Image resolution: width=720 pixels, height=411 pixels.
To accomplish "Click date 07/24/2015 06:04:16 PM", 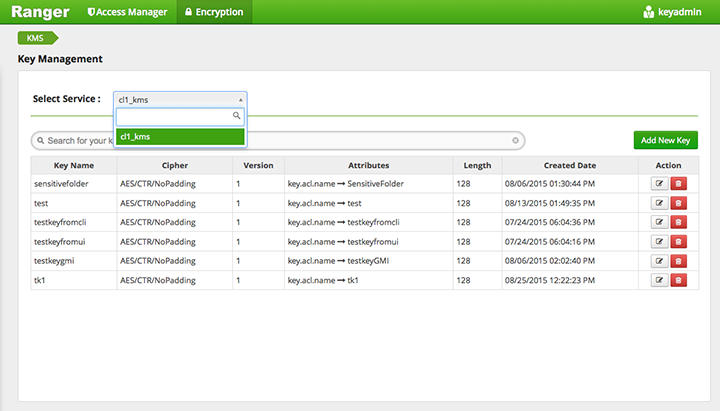I will point(550,242).
